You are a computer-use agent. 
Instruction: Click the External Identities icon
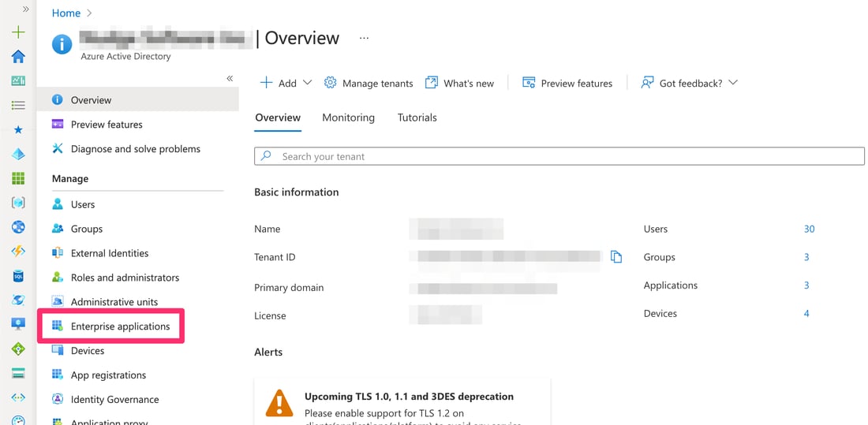[x=57, y=253]
